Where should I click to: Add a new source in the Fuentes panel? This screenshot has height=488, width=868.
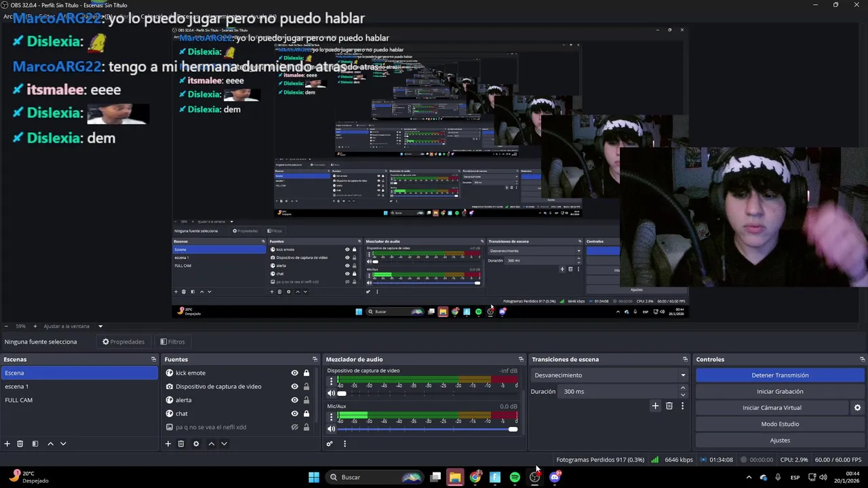168,444
